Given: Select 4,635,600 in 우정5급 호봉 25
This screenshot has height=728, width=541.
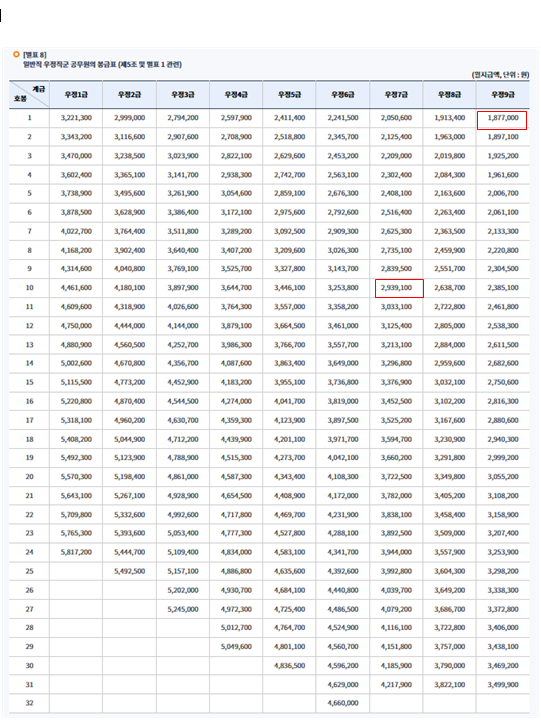Looking at the screenshot, I should click(290, 571).
